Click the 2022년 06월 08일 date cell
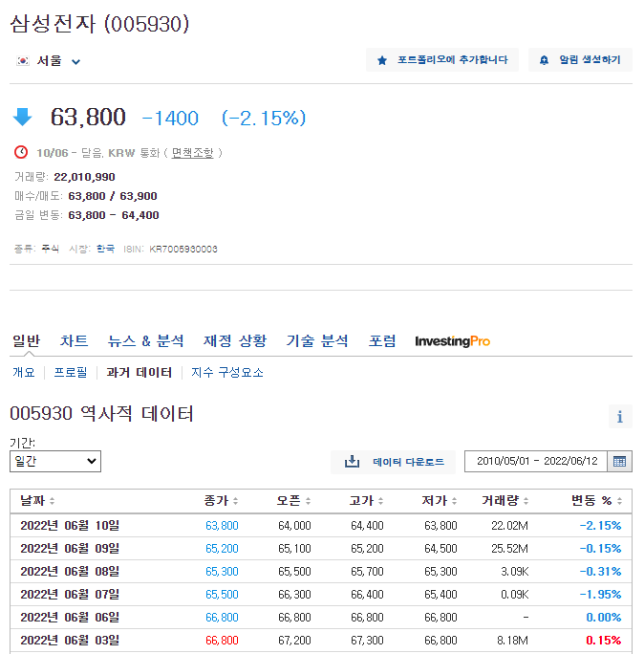The width and height of the screenshot is (644, 654). click(70, 571)
